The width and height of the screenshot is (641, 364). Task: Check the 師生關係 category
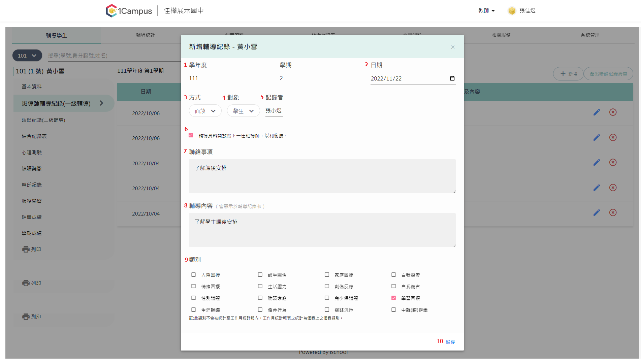click(260, 275)
